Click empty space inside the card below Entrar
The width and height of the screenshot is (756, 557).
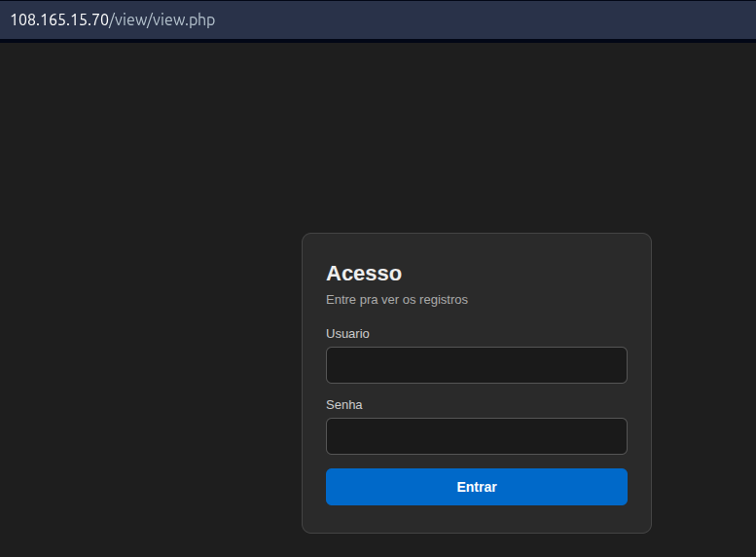[x=477, y=519]
